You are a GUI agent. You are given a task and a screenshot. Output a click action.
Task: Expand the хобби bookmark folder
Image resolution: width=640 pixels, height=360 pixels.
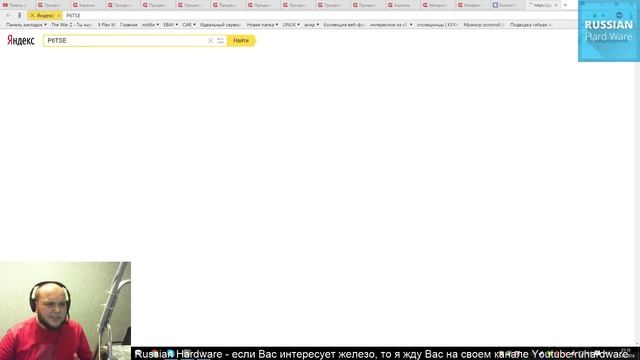(150, 25)
